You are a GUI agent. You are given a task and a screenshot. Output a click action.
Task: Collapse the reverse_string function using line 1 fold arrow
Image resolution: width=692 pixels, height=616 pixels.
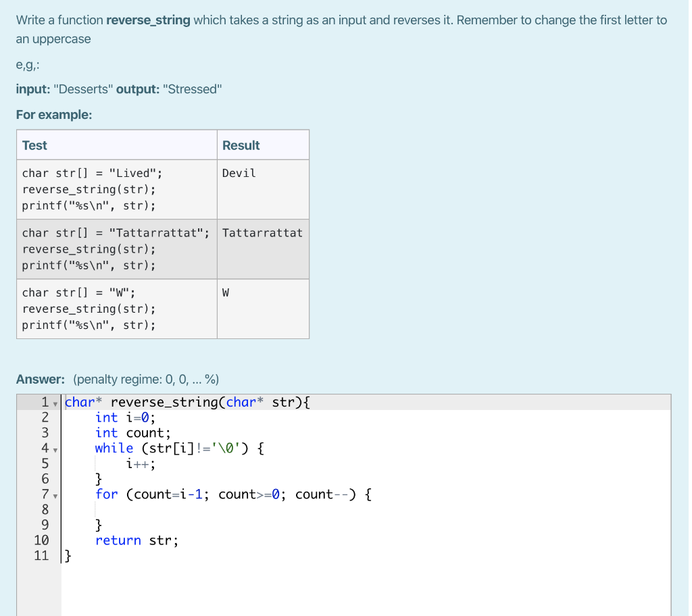[54, 402]
